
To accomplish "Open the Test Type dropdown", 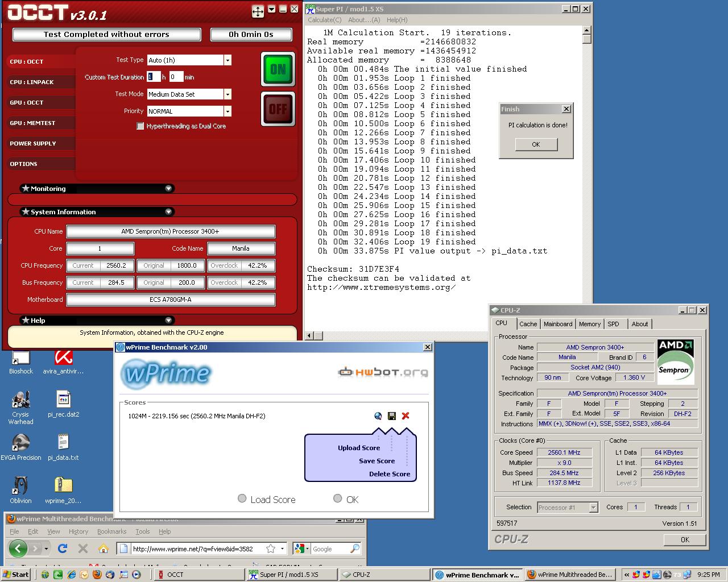I will coord(227,60).
